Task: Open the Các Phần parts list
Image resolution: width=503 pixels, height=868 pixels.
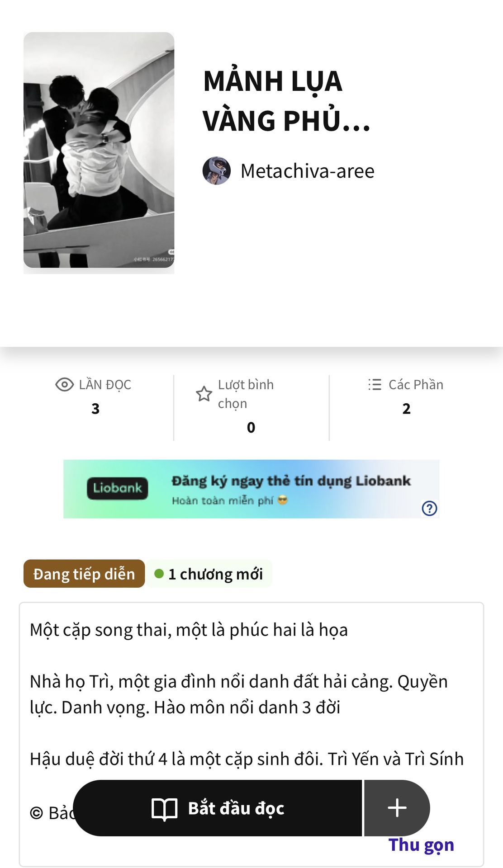Action: click(x=416, y=385)
